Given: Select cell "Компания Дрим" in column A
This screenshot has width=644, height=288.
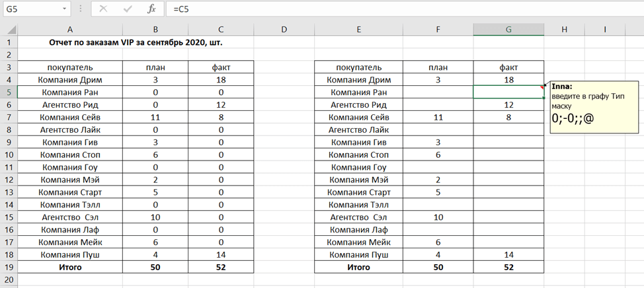Looking at the screenshot, I should click(70, 80).
